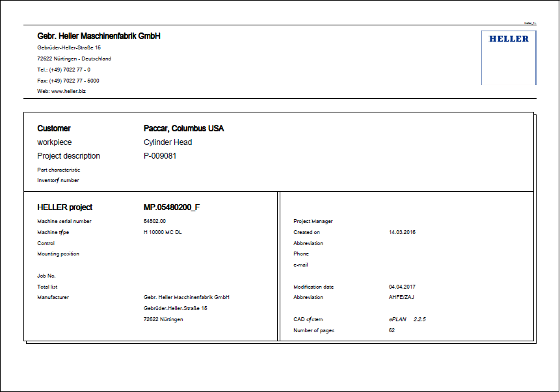Click the Job No. label
This screenshot has height=392, width=560.
click(46, 276)
